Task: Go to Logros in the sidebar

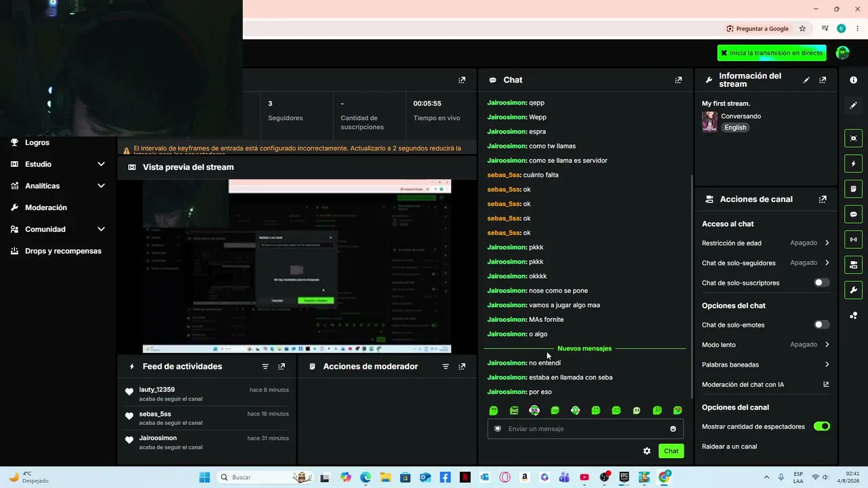Action: click(37, 142)
